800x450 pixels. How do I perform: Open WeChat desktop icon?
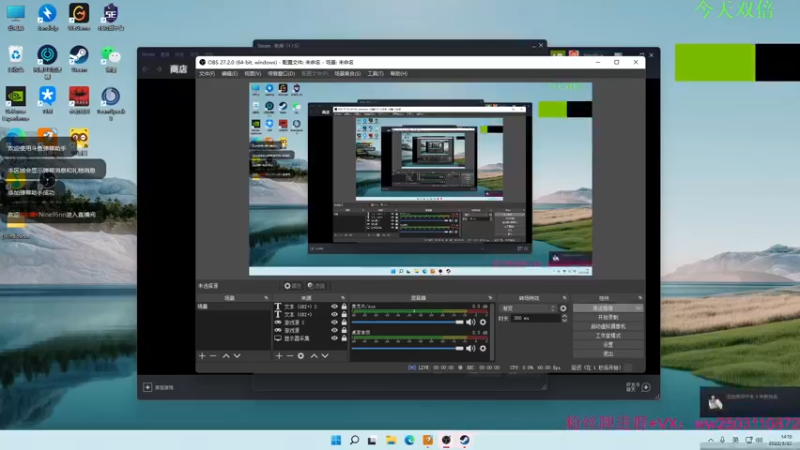(111, 59)
